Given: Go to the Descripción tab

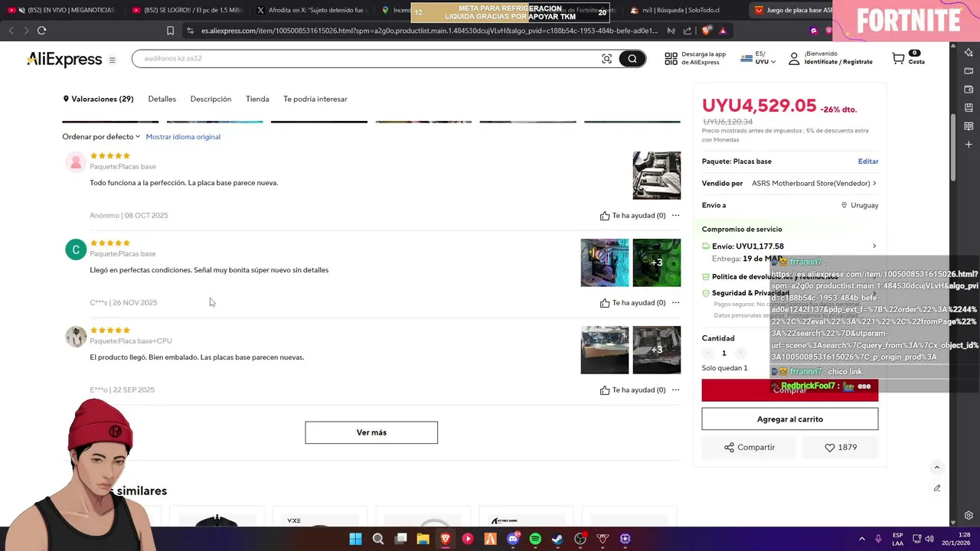Looking at the screenshot, I should point(211,99).
